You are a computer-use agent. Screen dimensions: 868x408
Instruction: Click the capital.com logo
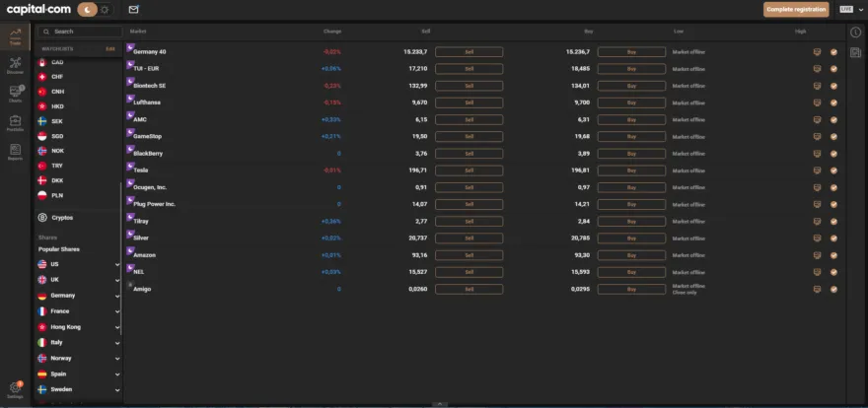click(38, 10)
